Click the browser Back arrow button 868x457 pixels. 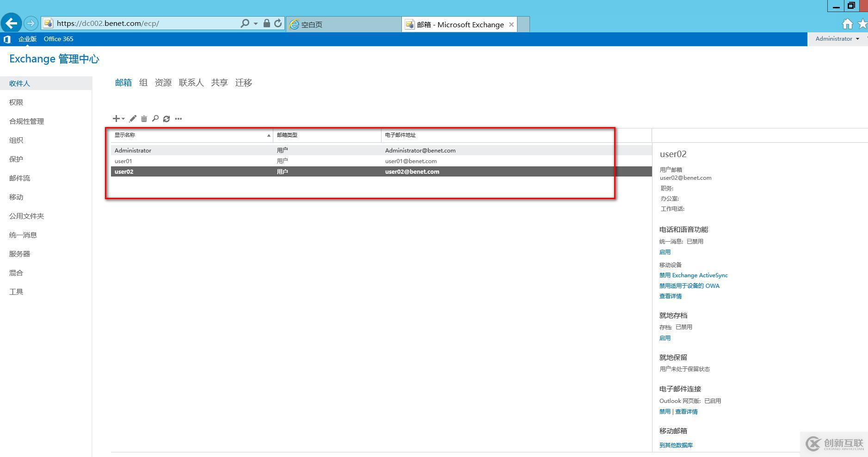click(11, 23)
